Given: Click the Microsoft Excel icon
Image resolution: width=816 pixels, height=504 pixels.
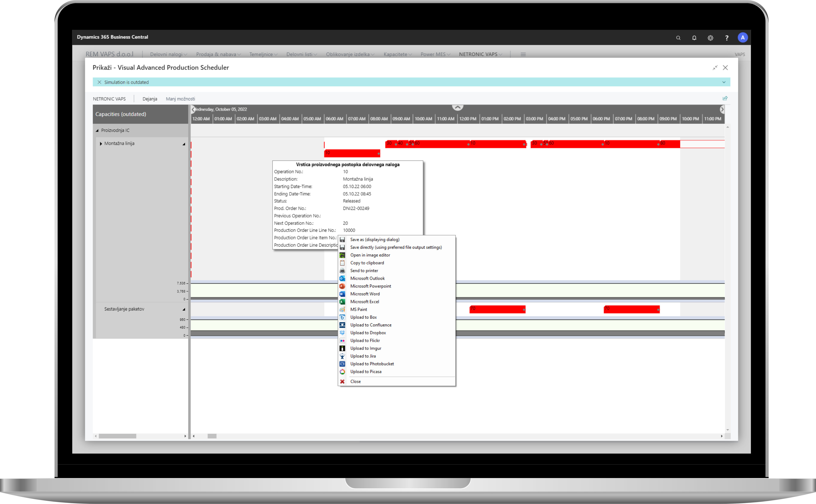Looking at the screenshot, I should click(x=342, y=302).
